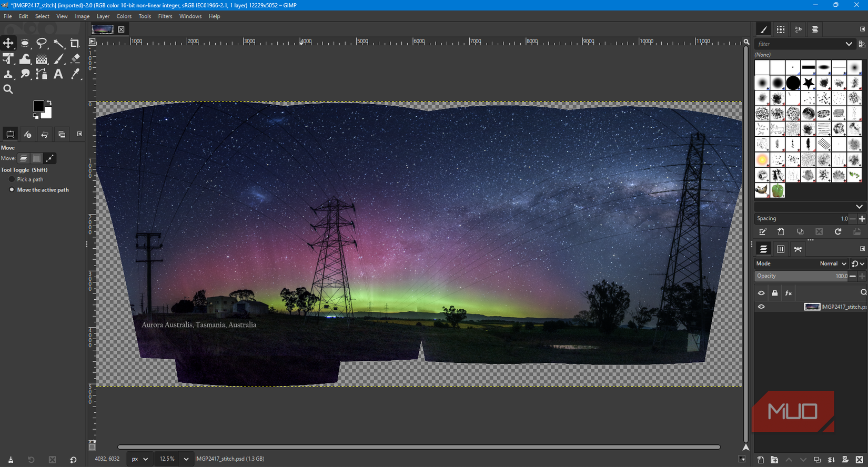This screenshot has width=868, height=467.
Task: Duplicate the layer button
Action: point(817,460)
